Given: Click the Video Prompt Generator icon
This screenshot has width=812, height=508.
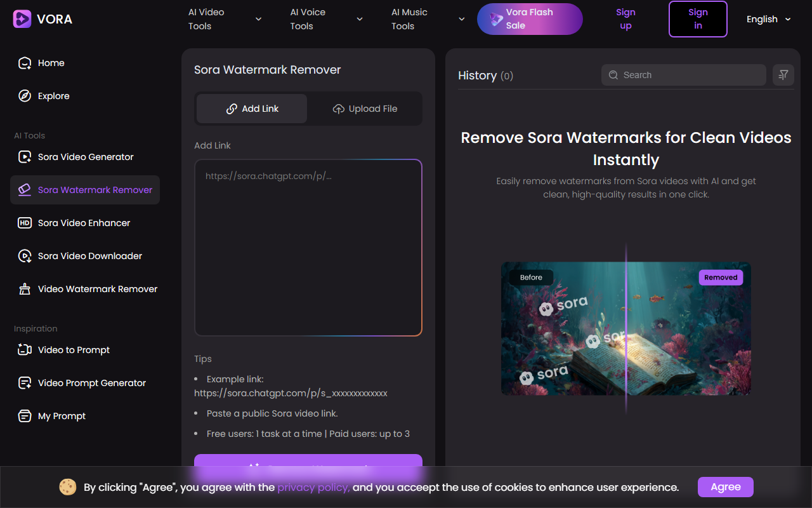Looking at the screenshot, I should click(25, 383).
